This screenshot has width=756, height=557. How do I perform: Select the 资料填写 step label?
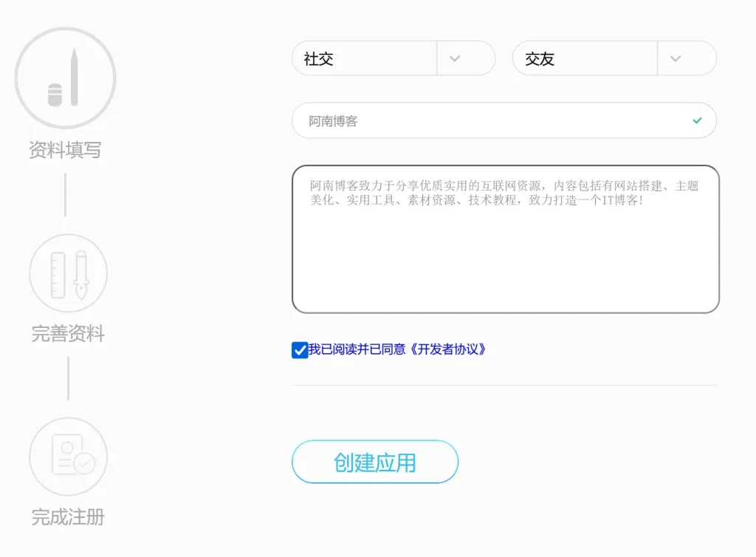click(x=65, y=150)
